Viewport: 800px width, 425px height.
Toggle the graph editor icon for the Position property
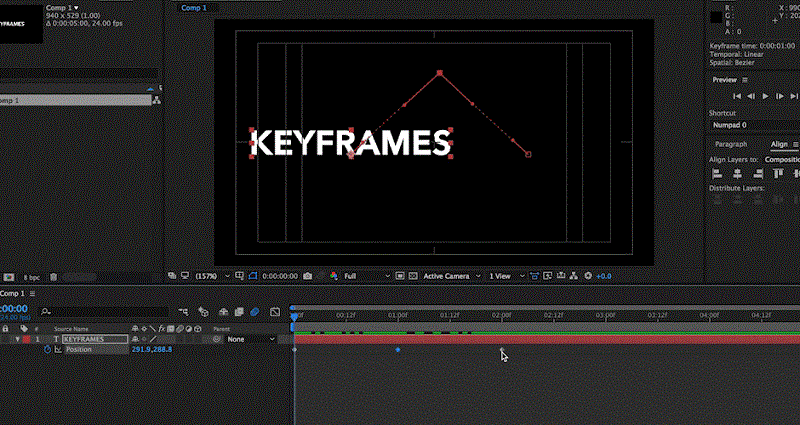click(58, 349)
